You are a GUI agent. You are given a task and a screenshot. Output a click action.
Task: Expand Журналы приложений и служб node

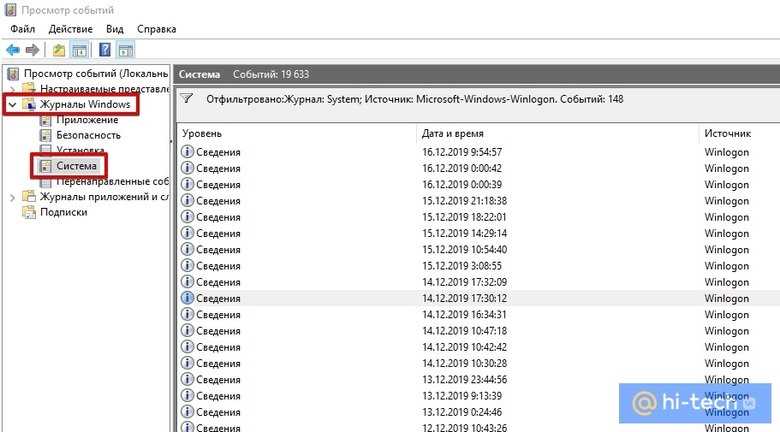tap(12, 198)
